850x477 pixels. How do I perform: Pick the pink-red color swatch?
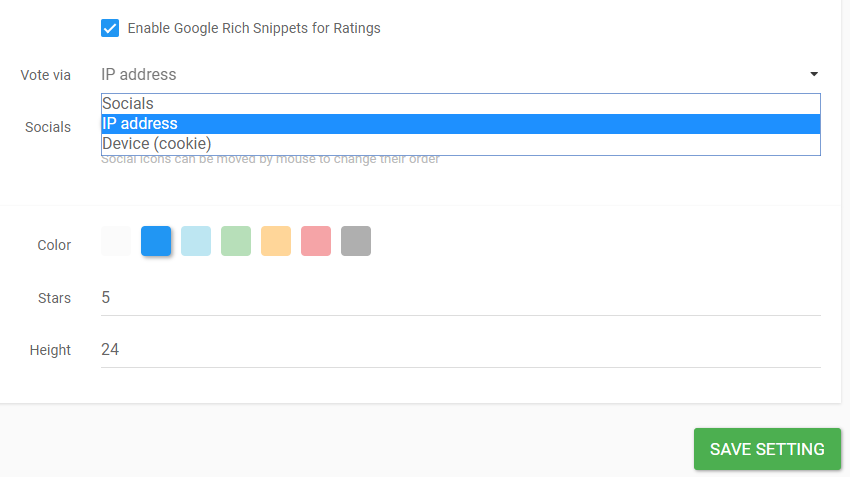316,241
